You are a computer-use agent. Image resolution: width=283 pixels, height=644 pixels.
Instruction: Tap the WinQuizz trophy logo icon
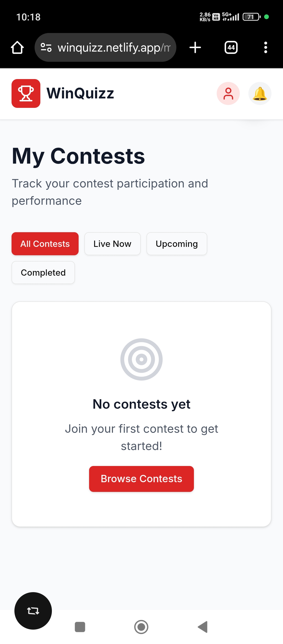[x=26, y=93]
